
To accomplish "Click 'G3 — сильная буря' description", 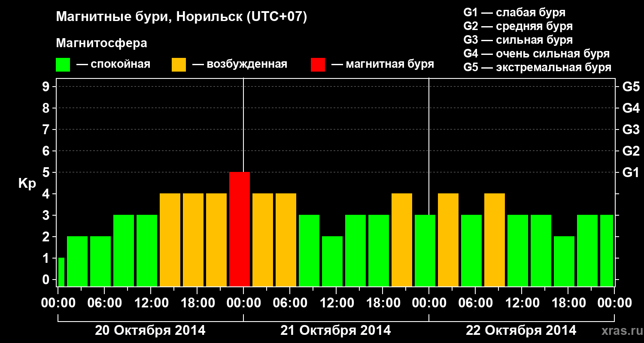I will [518, 40].
